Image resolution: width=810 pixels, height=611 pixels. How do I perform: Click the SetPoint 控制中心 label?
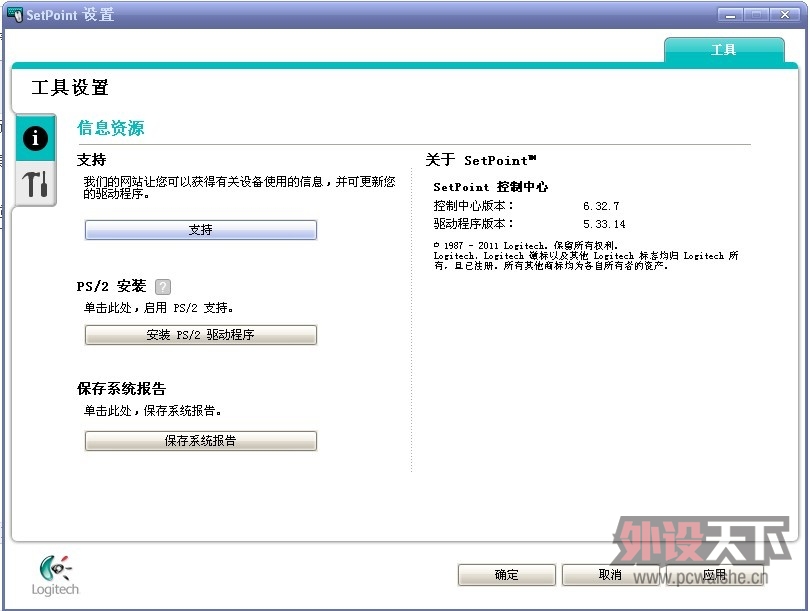[x=491, y=187]
